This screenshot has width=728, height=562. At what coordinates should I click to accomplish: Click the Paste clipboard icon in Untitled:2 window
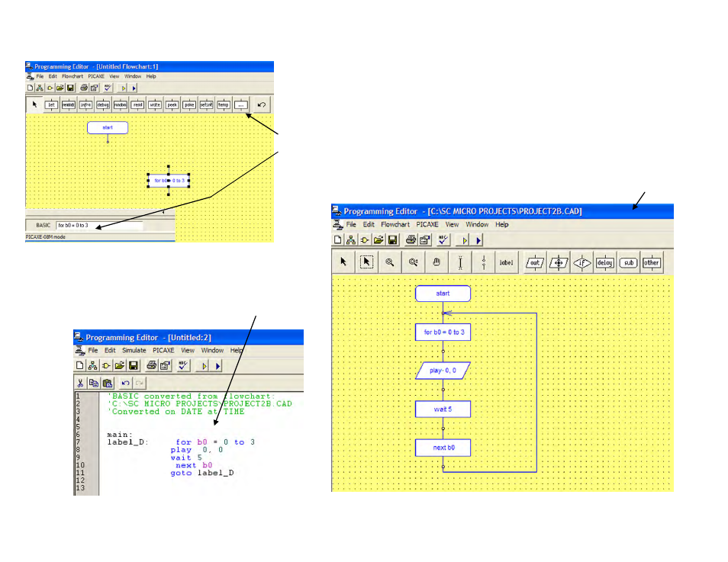coord(108,383)
